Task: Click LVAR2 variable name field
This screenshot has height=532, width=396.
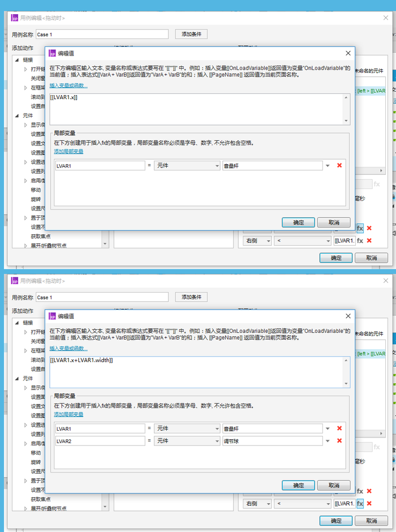Action: click(x=100, y=441)
